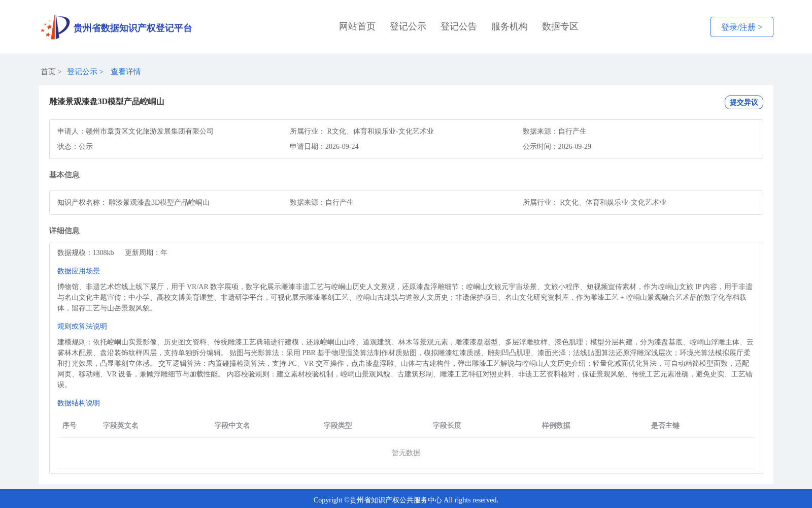Image resolution: width=812 pixels, height=508 pixels.
Task: Click 首页 in the breadcrumb
Action: click(x=48, y=72)
